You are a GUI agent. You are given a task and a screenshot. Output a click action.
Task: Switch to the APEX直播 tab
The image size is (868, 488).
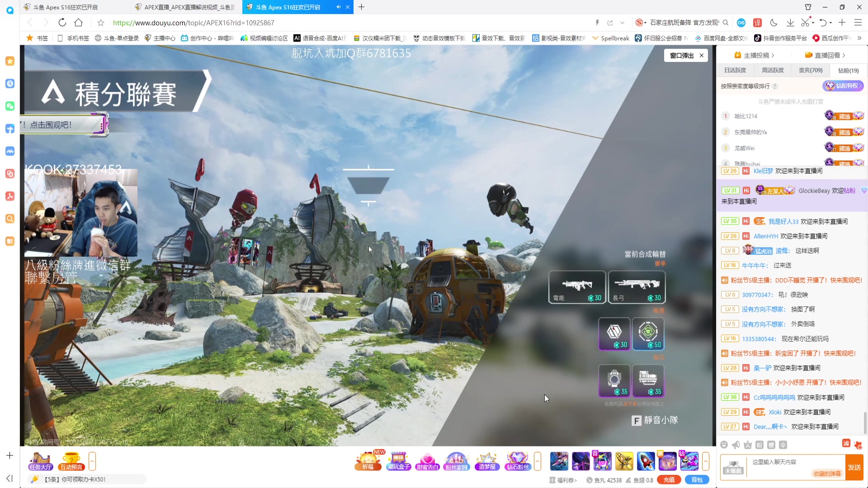click(x=187, y=7)
